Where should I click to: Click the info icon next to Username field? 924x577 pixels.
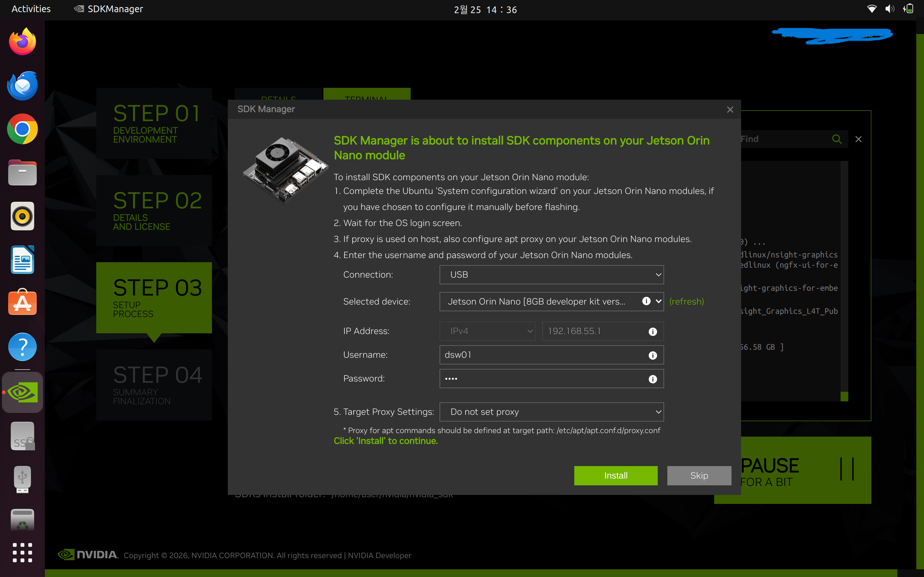click(x=653, y=355)
